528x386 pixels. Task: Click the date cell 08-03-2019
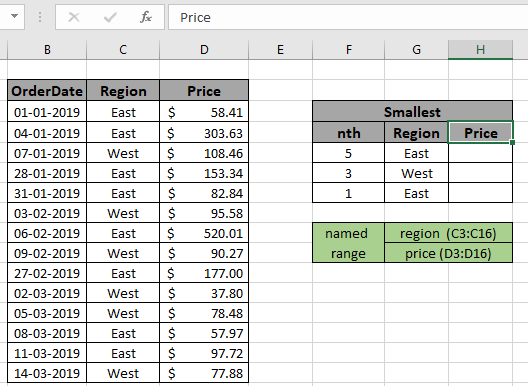point(47,333)
